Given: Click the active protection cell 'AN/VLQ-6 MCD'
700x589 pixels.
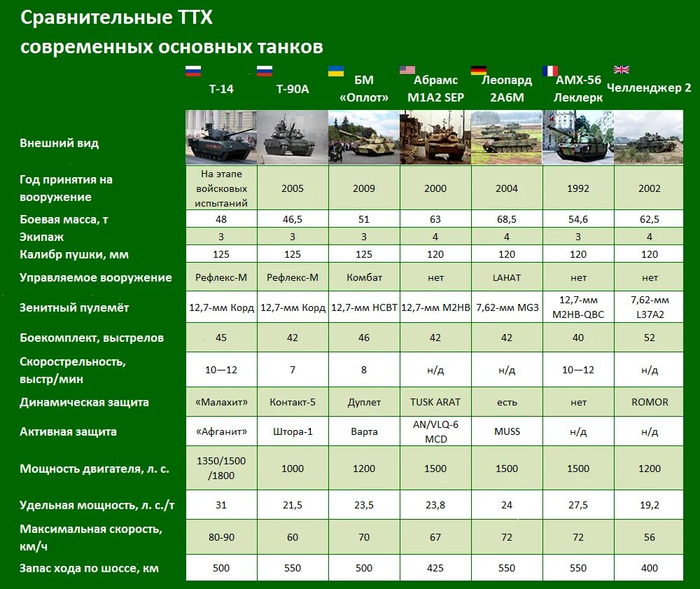Looking at the screenshot, I should click(435, 431).
